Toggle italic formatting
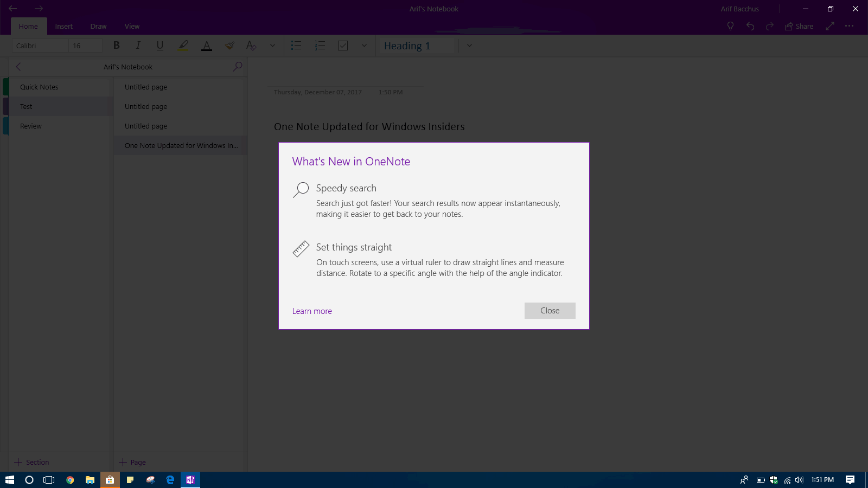The width and height of the screenshot is (868, 488). (x=138, y=46)
